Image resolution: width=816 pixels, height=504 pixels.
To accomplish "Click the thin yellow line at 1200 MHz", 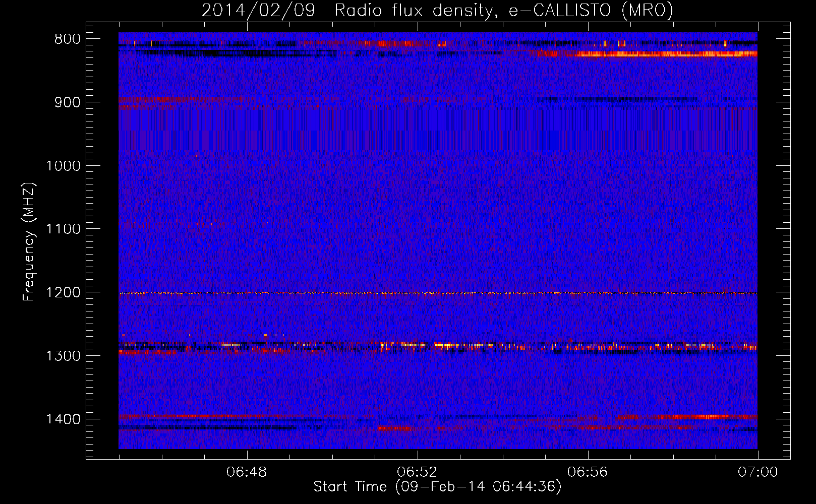I will pos(438,293).
